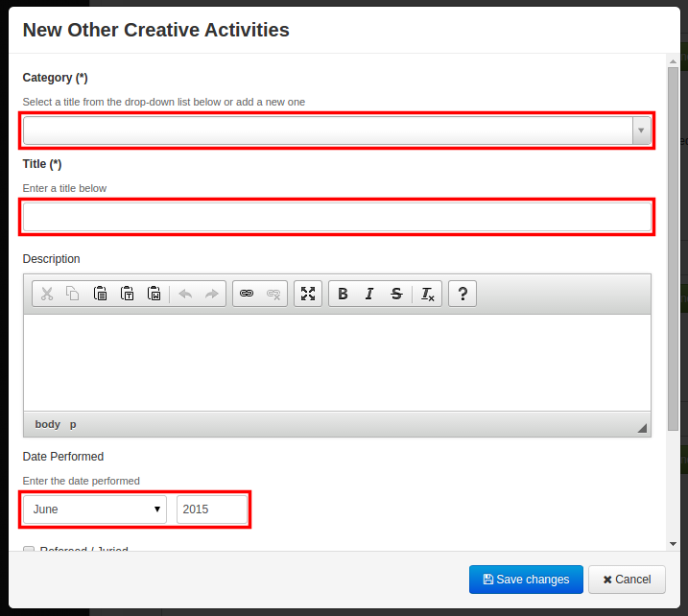Click the Cancel button
The image size is (688, 616).
click(x=627, y=580)
